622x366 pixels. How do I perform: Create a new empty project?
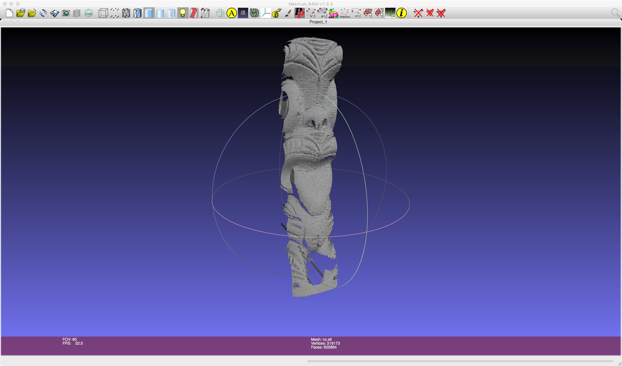tap(9, 13)
